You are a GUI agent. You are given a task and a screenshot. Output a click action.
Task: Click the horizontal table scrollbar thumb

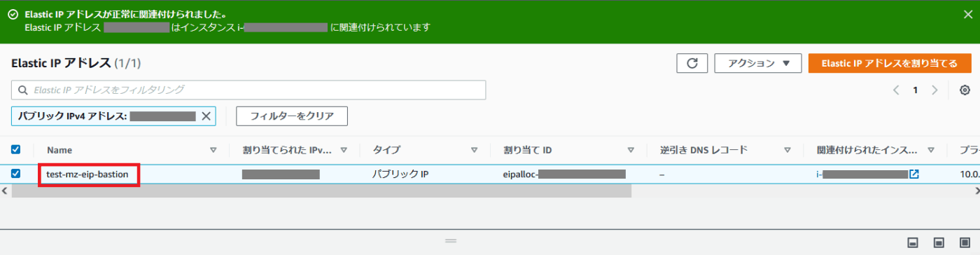point(321,191)
